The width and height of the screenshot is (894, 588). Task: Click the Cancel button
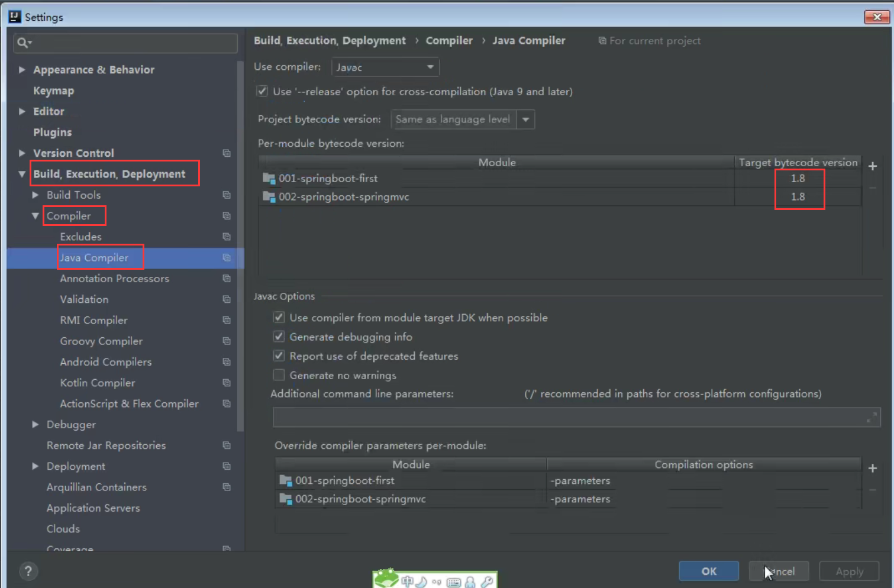(779, 571)
